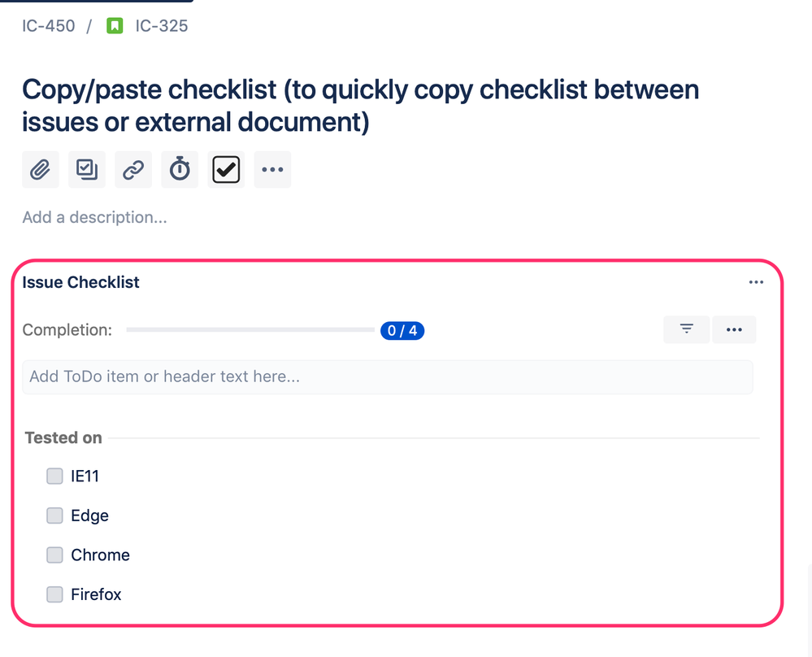The image size is (812, 657).
Task: Open the issue toolbar more actions icon
Action: pos(271,169)
